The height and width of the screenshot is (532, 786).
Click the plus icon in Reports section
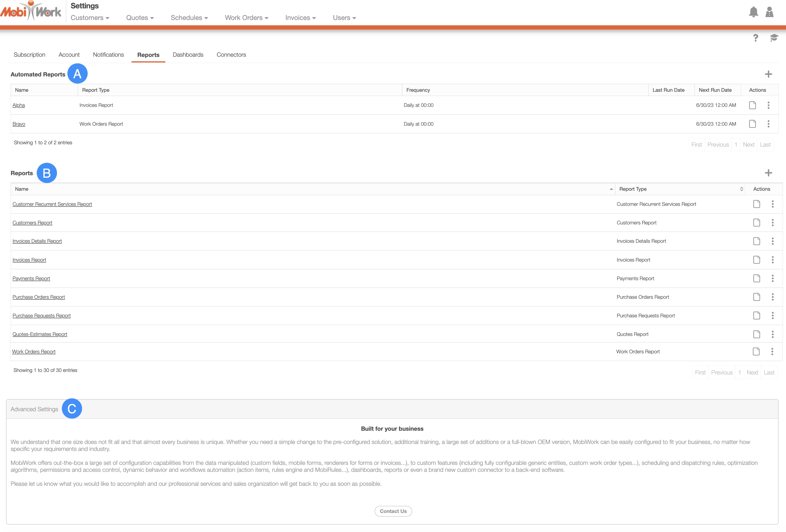768,173
